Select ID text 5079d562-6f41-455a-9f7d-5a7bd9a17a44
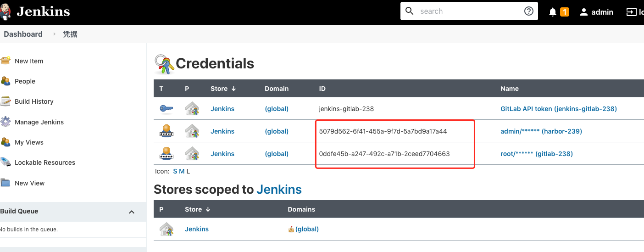 point(383,131)
